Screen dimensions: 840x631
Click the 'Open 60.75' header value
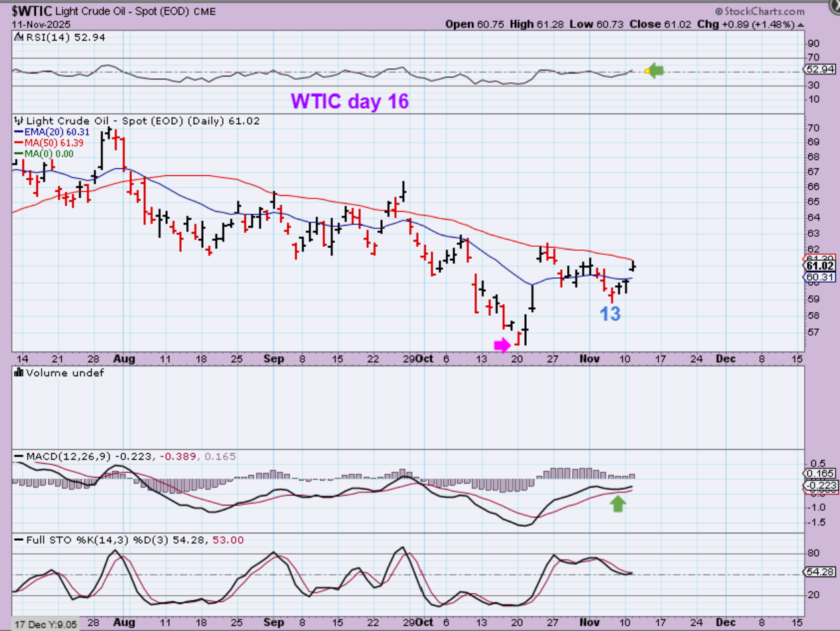474,24
